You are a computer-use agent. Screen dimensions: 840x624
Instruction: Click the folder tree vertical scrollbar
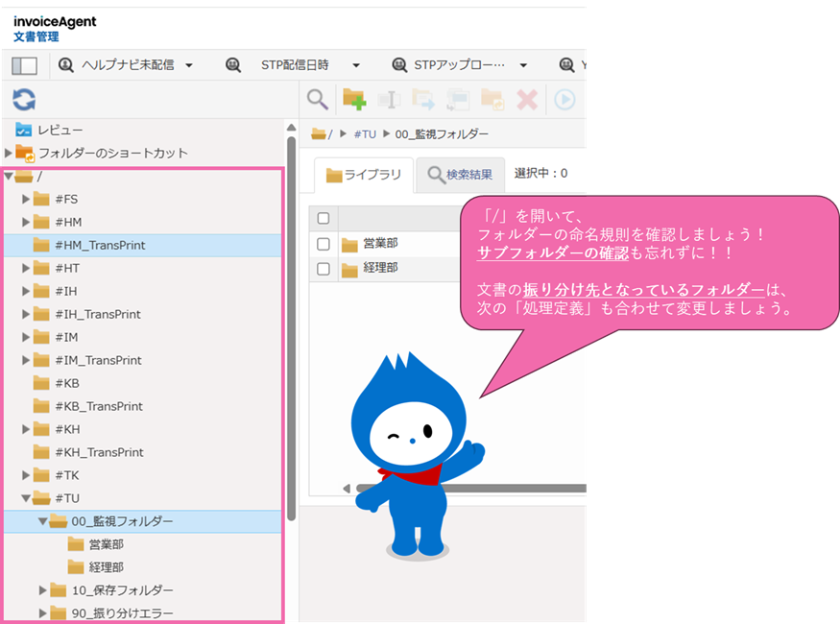(x=291, y=326)
